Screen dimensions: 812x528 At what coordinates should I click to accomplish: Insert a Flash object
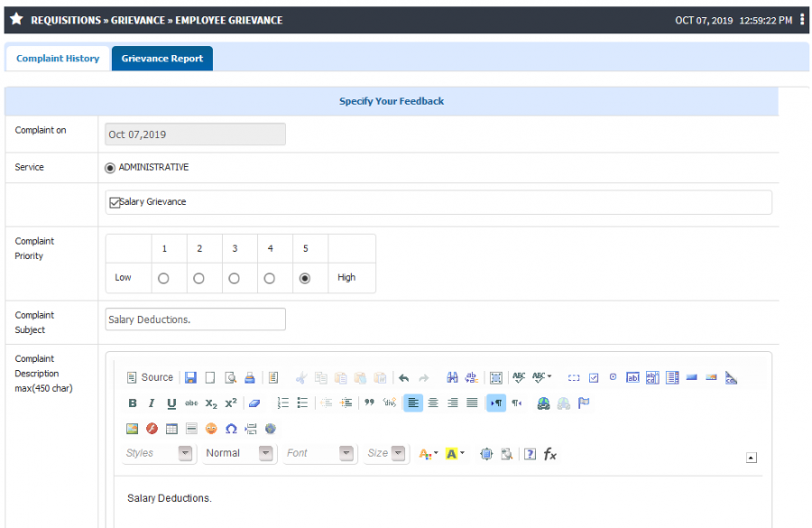pos(152,429)
